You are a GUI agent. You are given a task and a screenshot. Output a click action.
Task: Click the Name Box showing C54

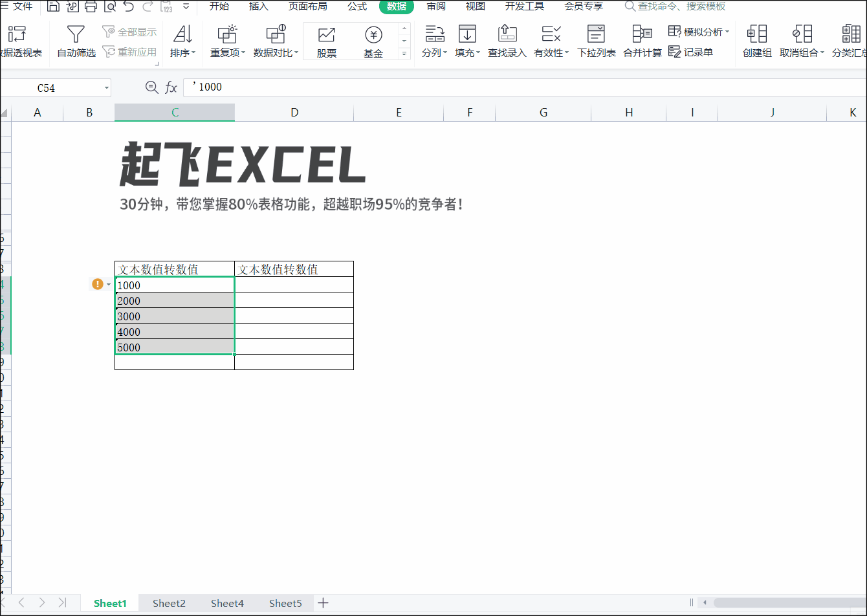click(x=50, y=88)
